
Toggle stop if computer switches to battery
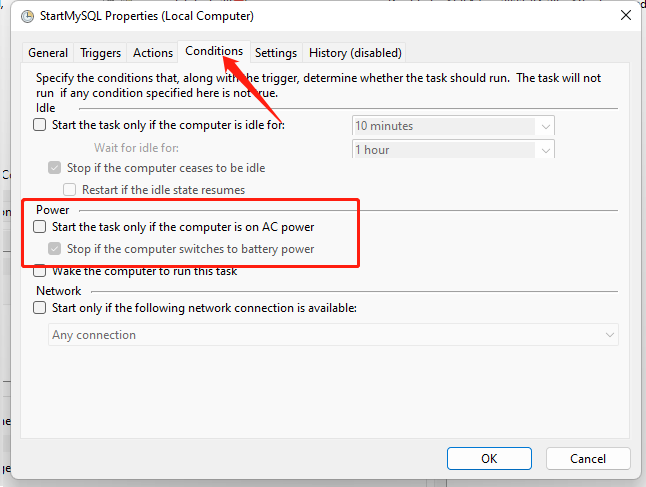(55, 249)
